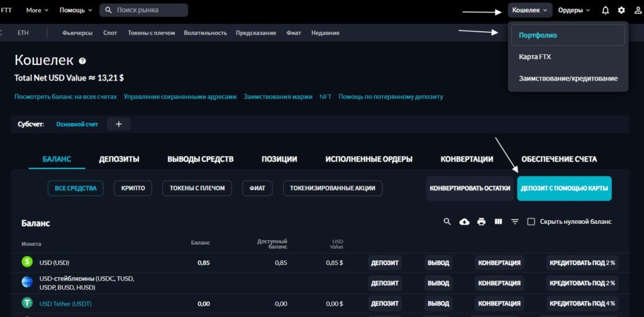Screen dimensions: 644x317
Task: Click КРЕДИТОВАТЬ ПОД 2% in USD-стейблкоины row
Action: [582, 283]
